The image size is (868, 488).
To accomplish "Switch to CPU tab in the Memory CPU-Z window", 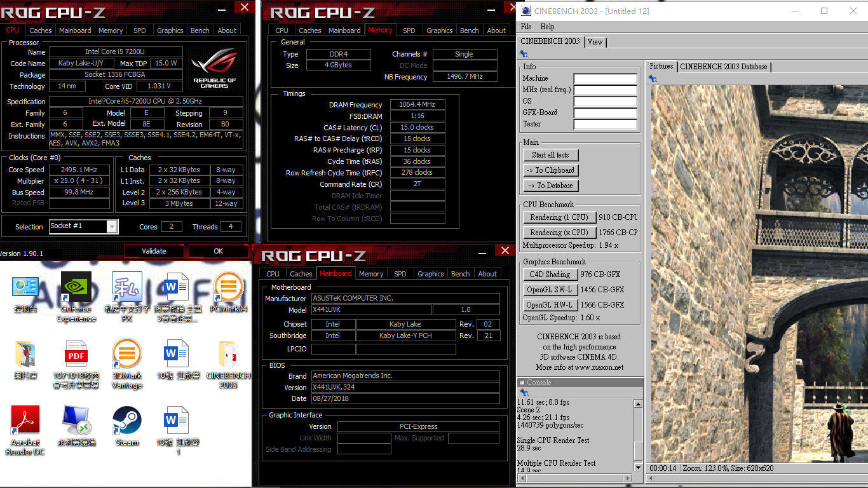I will pyautogui.click(x=282, y=30).
